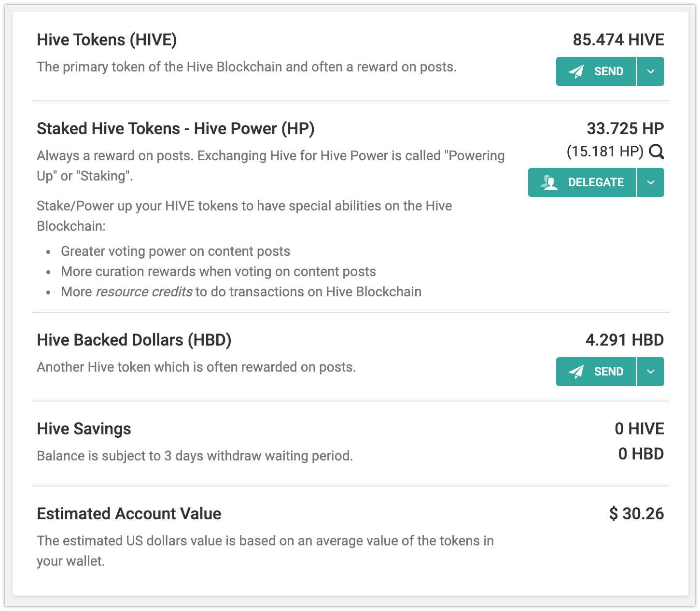Click the $ 30.26 estimated account value
Viewport: 700px width, 611px height.
coord(636,514)
